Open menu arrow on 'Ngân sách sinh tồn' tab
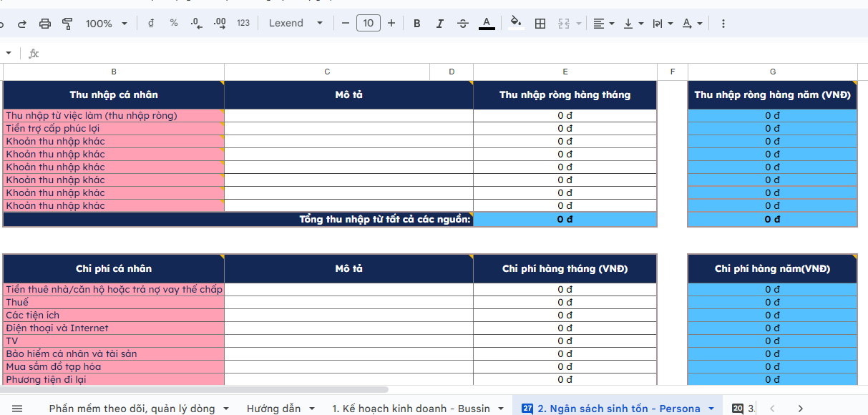The height and width of the screenshot is (415, 868). click(711, 409)
